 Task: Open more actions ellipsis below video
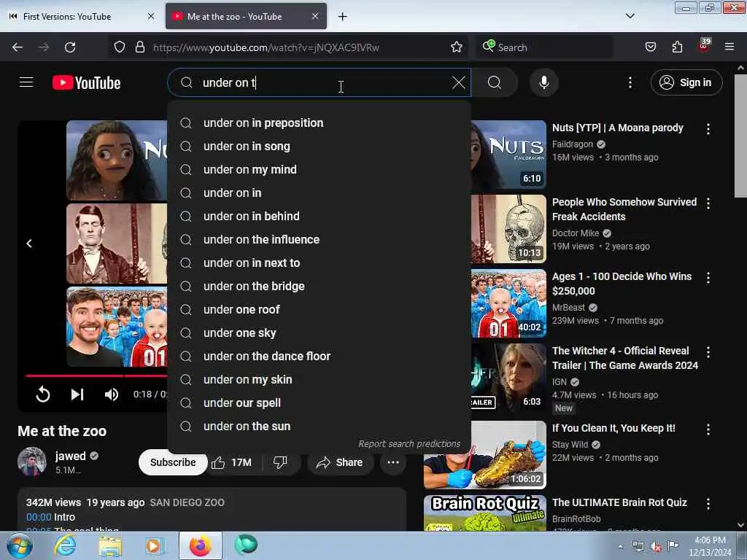[393, 462]
